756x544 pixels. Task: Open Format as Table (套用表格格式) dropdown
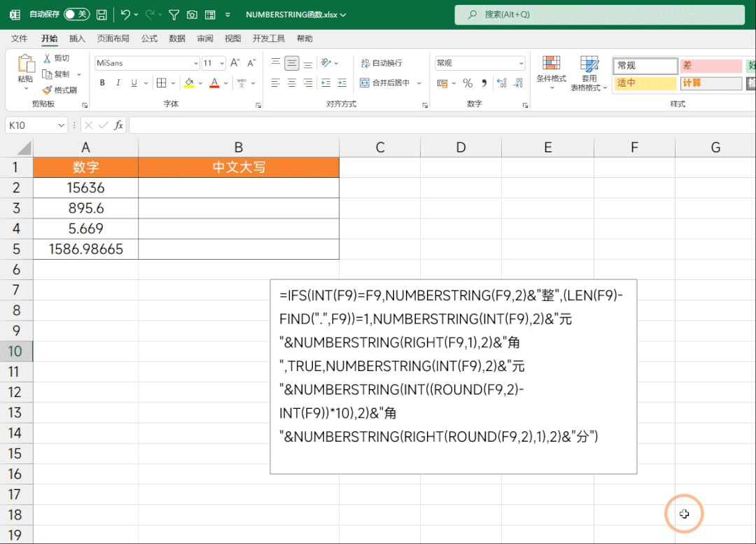(x=589, y=74)
